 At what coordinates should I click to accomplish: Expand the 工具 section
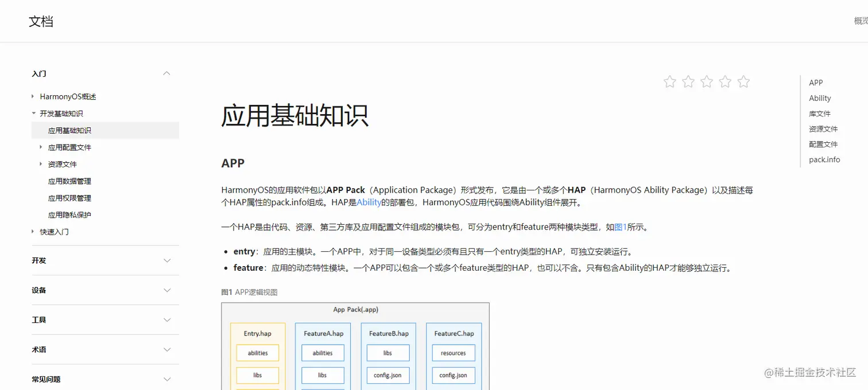(x=167, y=320)
